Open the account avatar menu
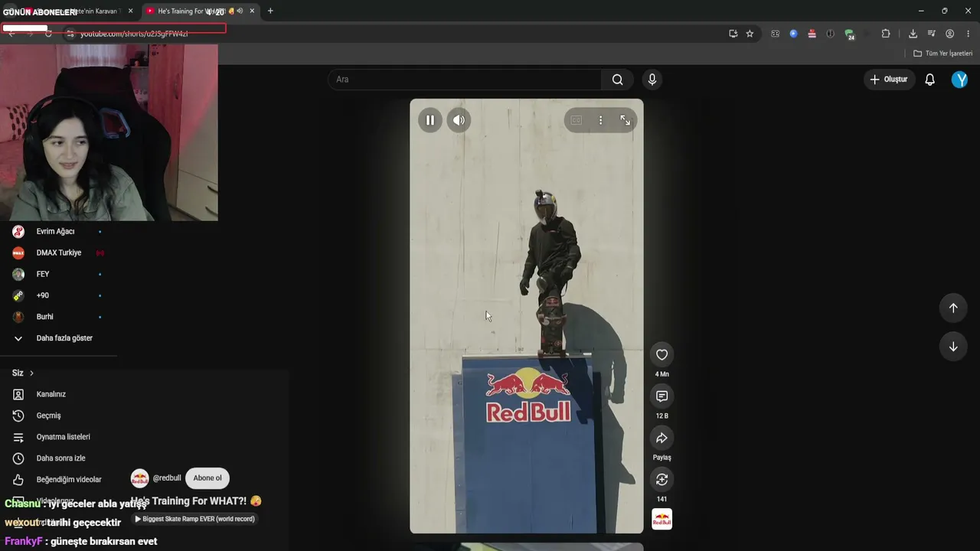The image size is (980, 551). pyautogui.click(x=959, y=80)
